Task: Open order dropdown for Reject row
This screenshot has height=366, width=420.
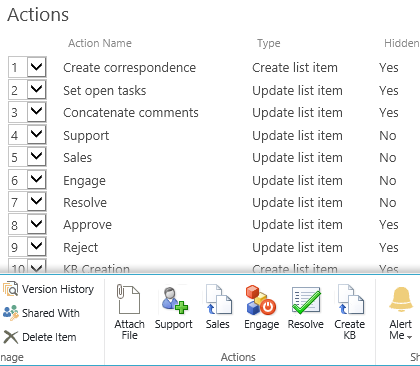Action: pyautogui.click(x=36, y=247)
